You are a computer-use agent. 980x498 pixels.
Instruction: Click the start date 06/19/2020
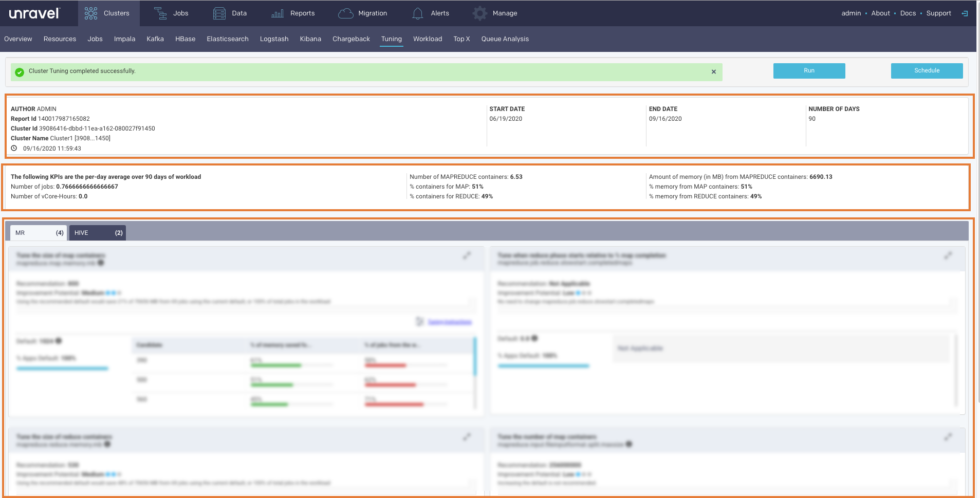point(506,119)
